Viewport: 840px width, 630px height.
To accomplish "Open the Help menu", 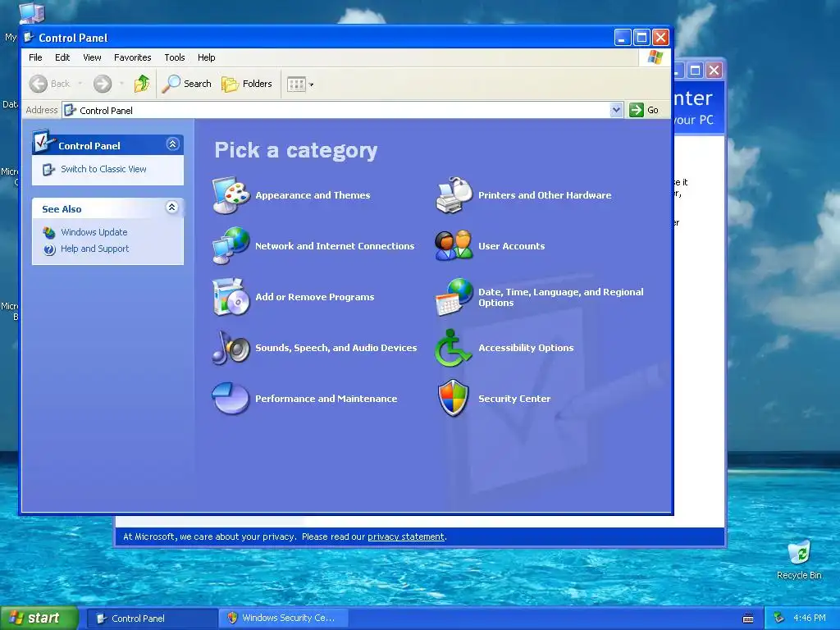I will tap(206, 57).
